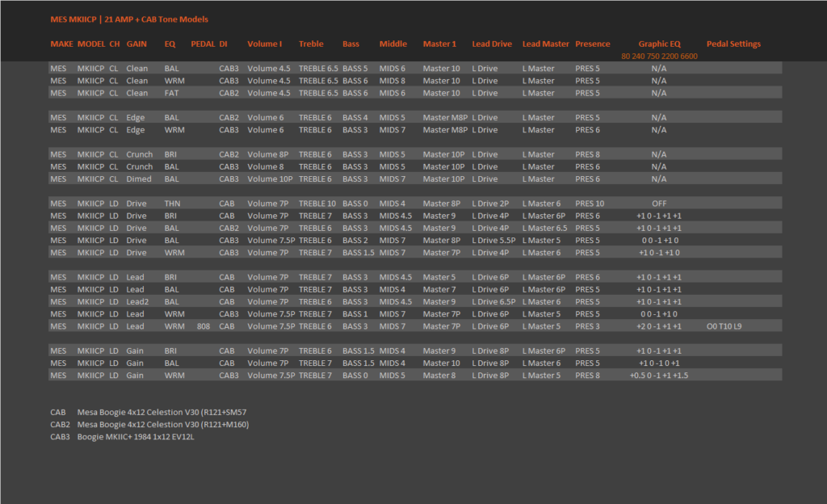
Task: Select the +1 0 -1 +1 0 graphic EQ cell
Action: click(659, 253)
